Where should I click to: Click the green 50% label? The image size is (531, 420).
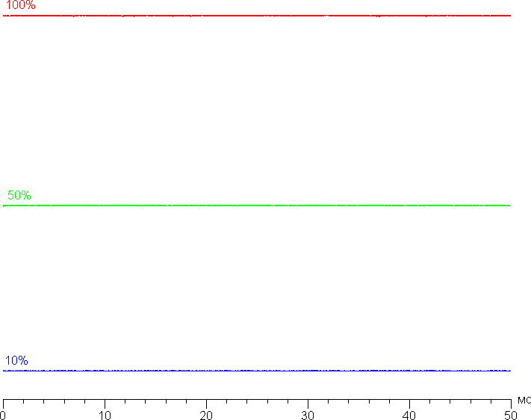tap(19, 195)
